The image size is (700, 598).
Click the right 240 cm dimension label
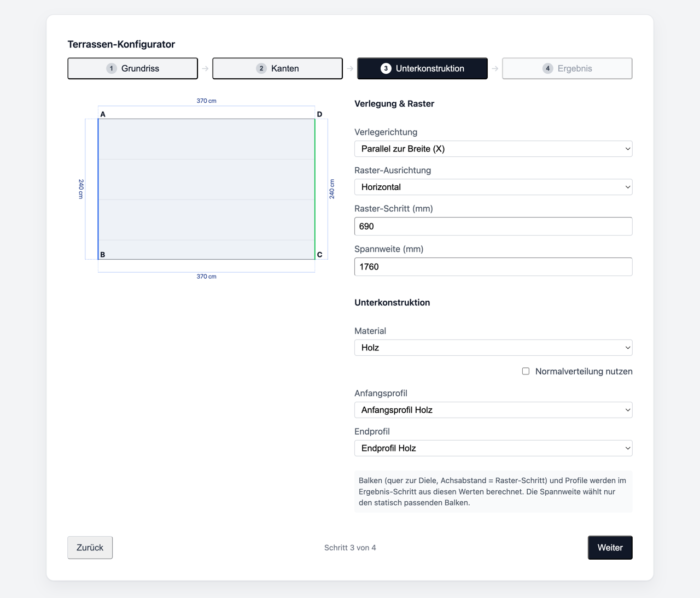332,189
